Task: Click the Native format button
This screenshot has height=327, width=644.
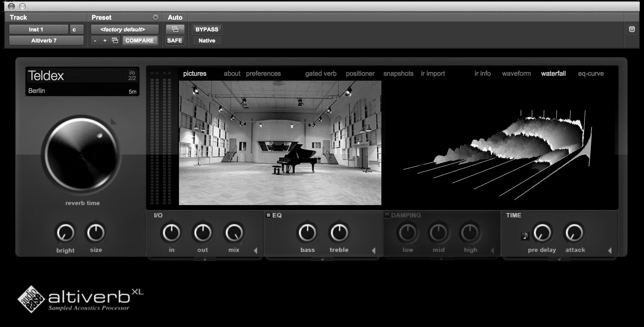Action: (x=207, y=40)
